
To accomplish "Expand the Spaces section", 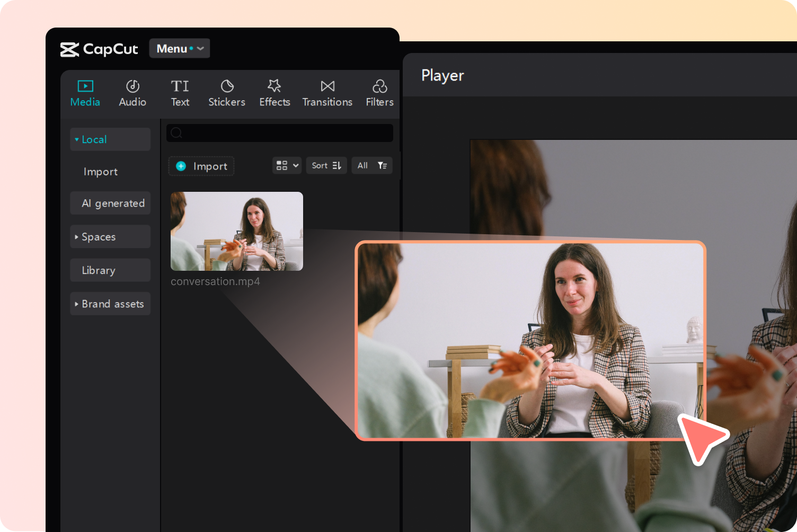I will 99,236.
